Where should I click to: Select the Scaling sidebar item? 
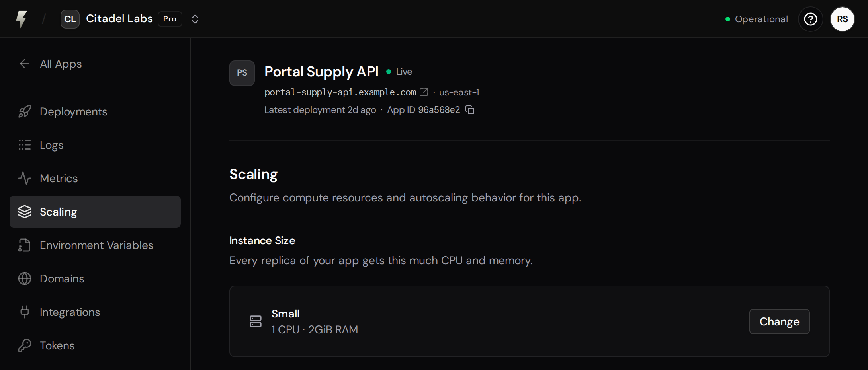click(x=95, y=212)
